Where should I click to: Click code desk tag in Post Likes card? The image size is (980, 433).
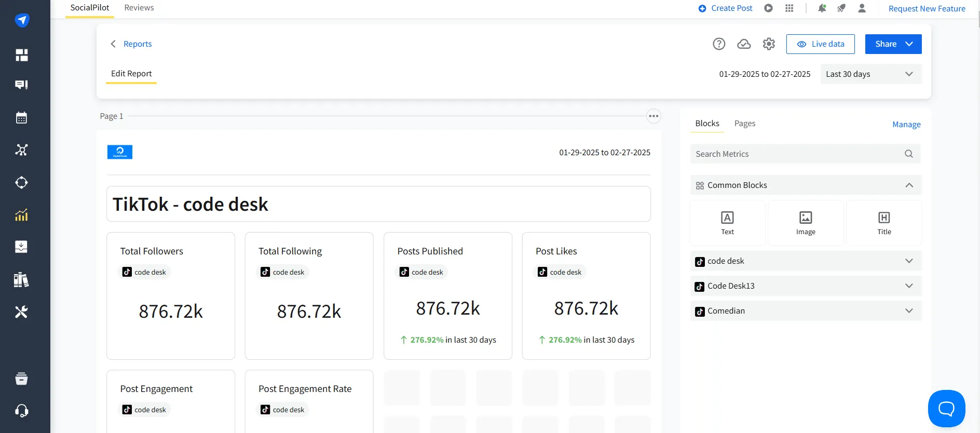coord(560,272)
